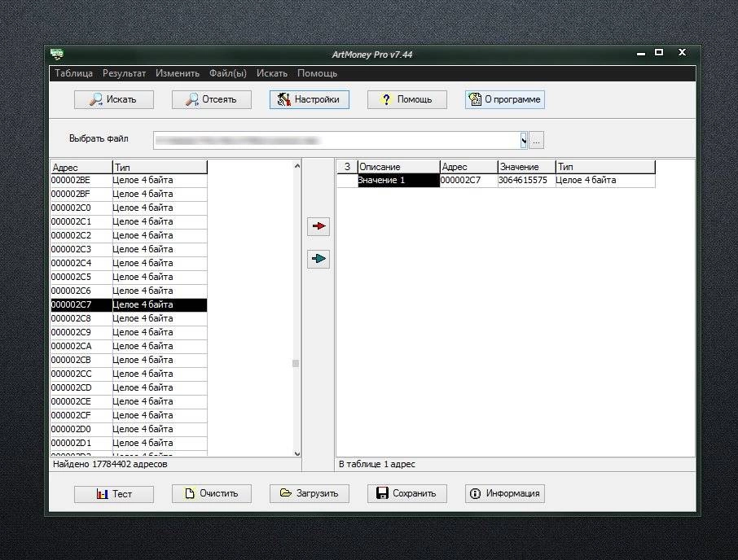Select address row 000002CA
The width and height of the screenshot is (738, 560).
[129, 346]
